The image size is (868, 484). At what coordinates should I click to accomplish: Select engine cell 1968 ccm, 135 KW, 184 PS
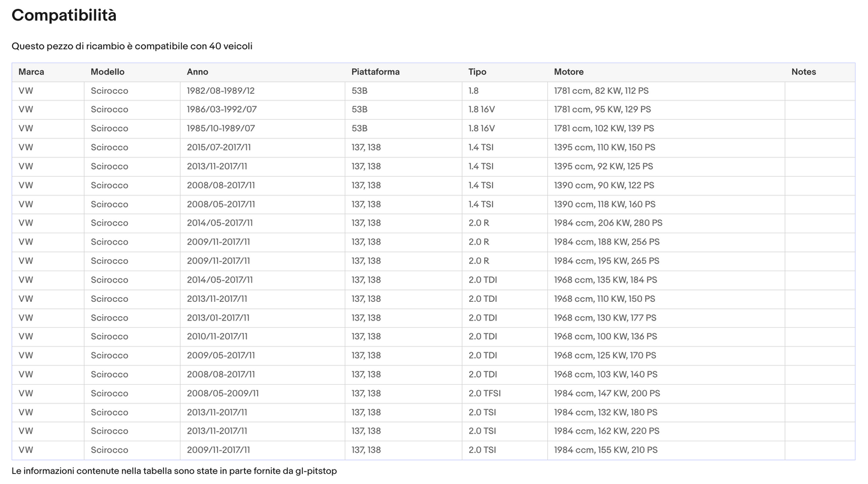605,280
